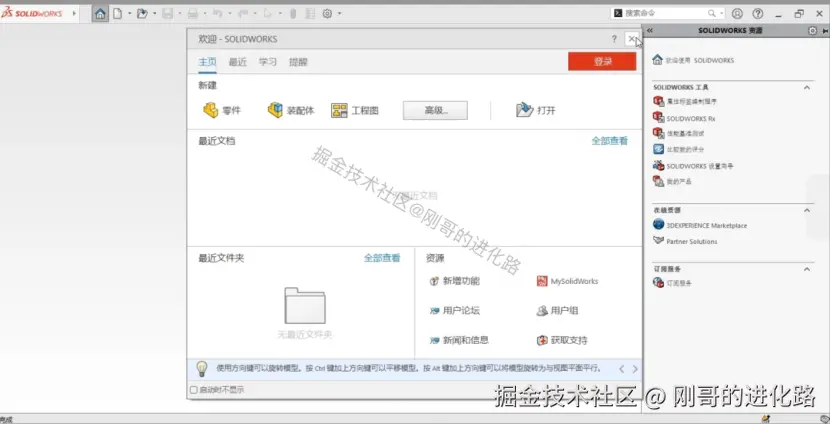Click the Save toolbar icon
This screenshot has width=830, height=424.
(x=168, y=14)
